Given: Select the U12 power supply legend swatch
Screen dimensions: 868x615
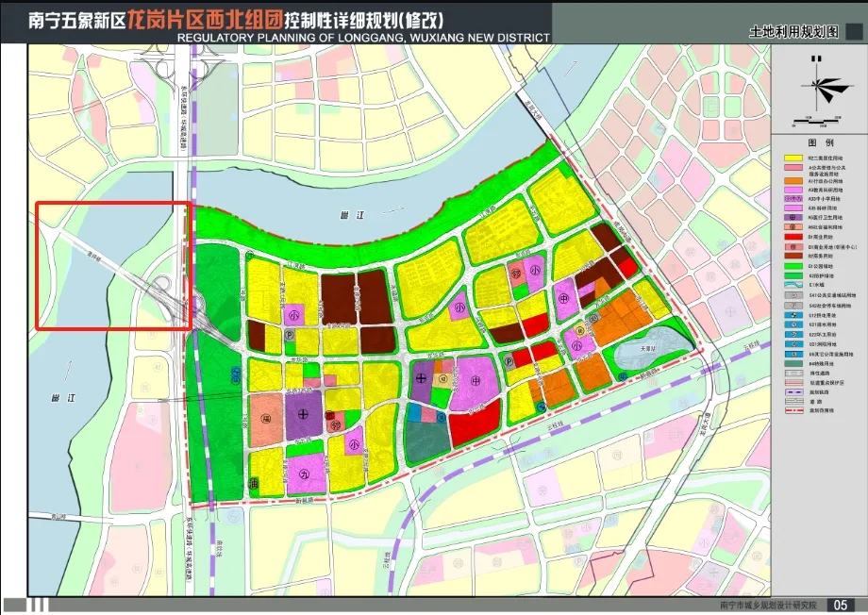Looking at the screenshot, I should (x=793, y=316).
